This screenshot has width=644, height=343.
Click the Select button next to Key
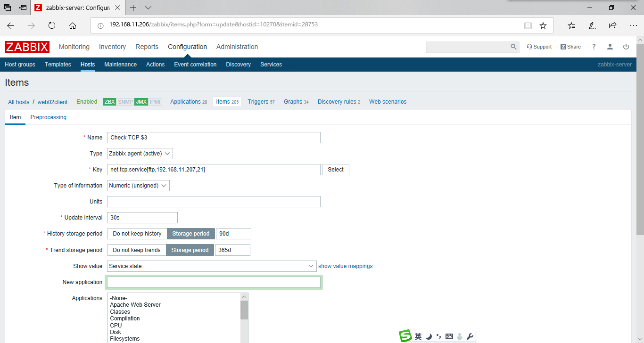[336, 170]
